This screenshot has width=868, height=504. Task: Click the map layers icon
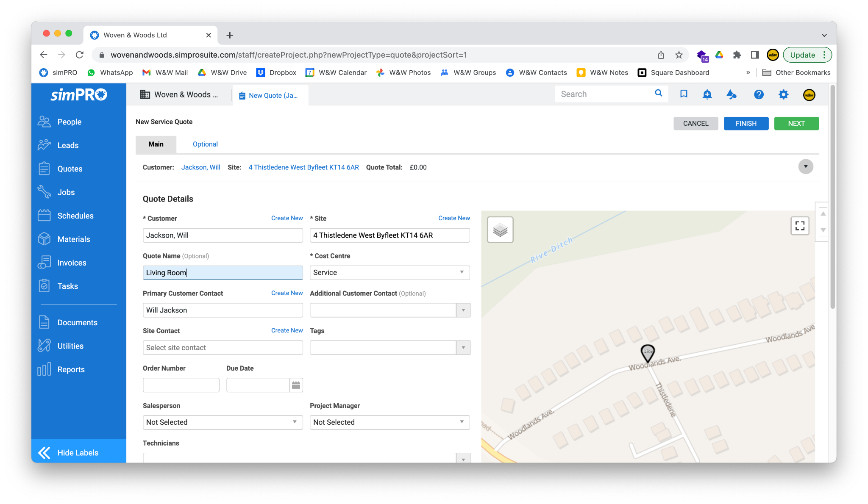tap(500, 230)
